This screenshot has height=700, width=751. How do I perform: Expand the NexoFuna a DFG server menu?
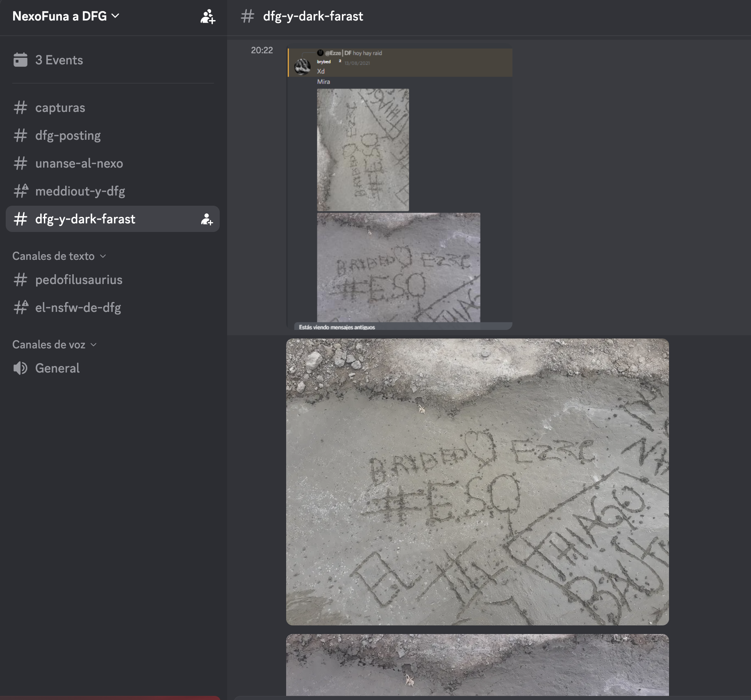pos(66,16)
